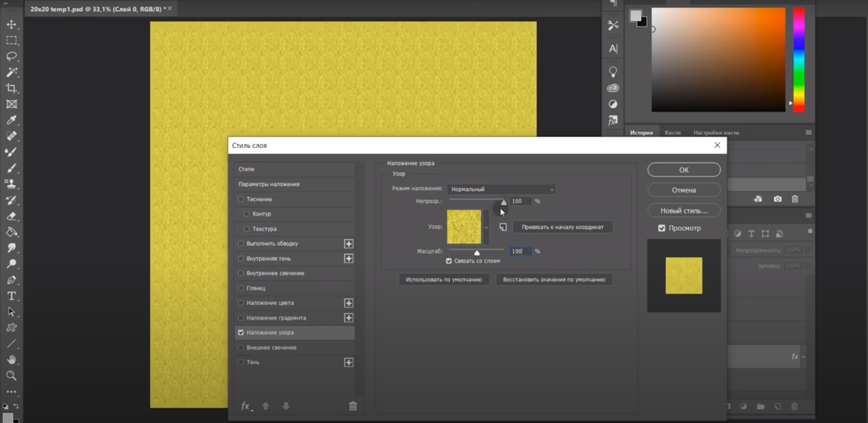This screenshot has width=868, height=423.
Task: Click the Отмена button
Action: (684, 190)
